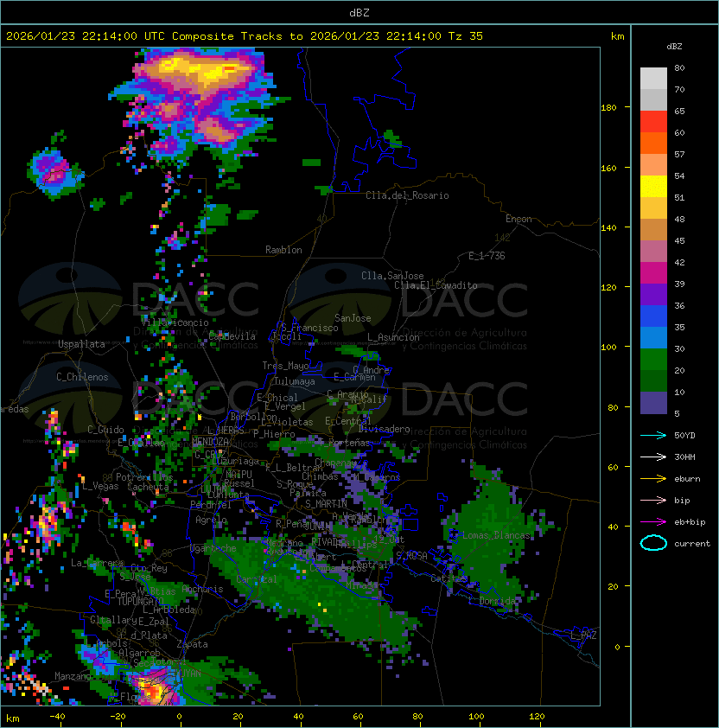Pick the slate purple 5-10 dBZ swatch
Image resolution: width=719 pixels, height=728 pixels.
tap(653, 403)
